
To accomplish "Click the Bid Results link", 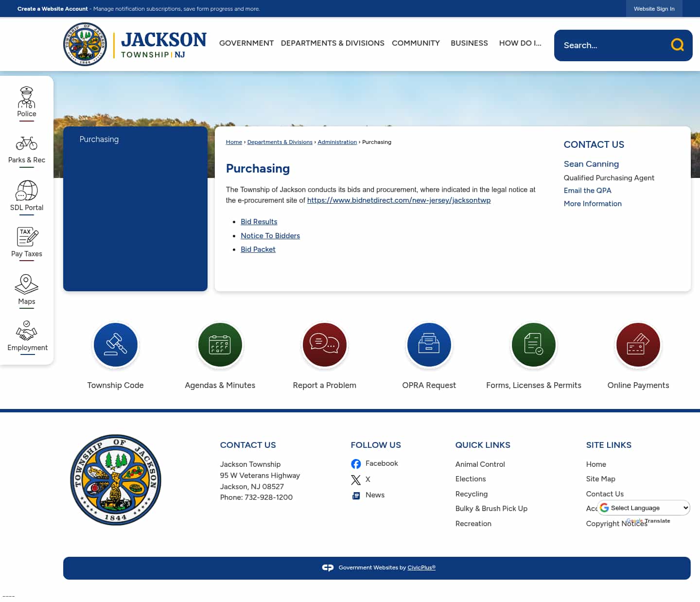I will 259,222.
